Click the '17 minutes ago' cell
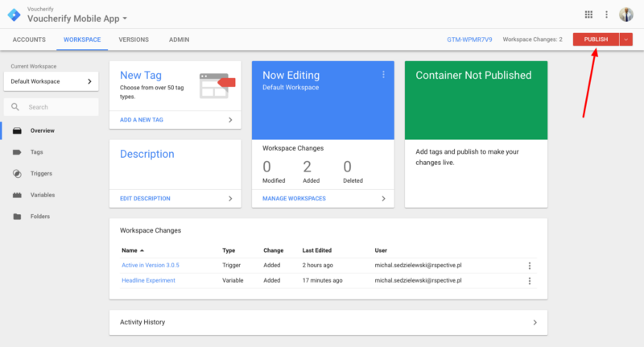The height and width of the screenshot is (347, 644). click(x=323, y=280)
